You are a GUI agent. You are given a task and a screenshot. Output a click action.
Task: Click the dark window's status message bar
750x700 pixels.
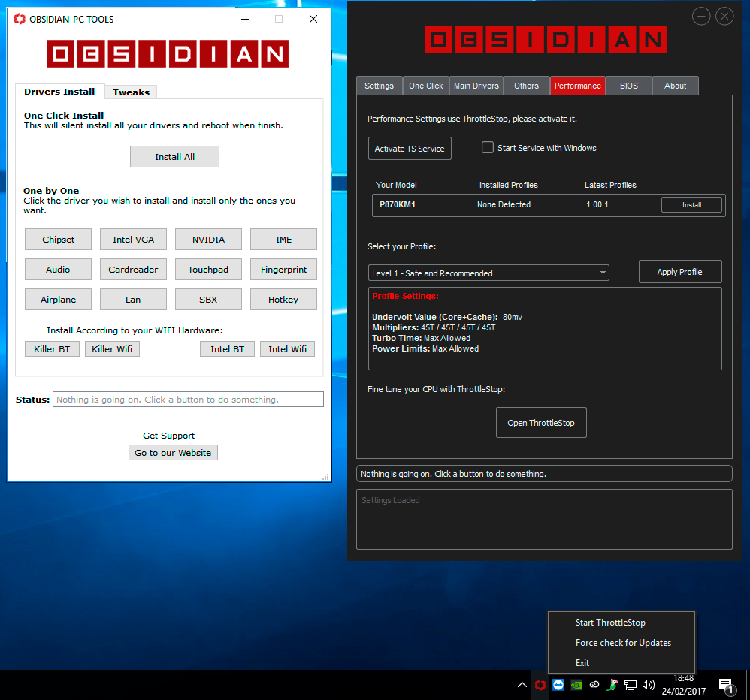(544, 474)
